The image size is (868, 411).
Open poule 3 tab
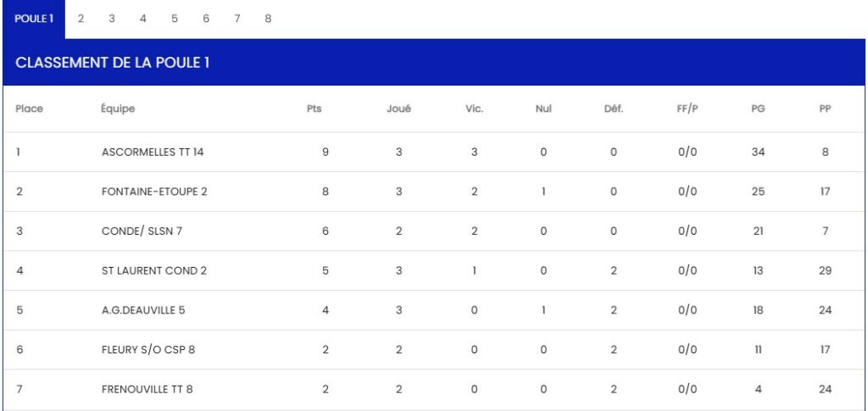click(112, 19)
